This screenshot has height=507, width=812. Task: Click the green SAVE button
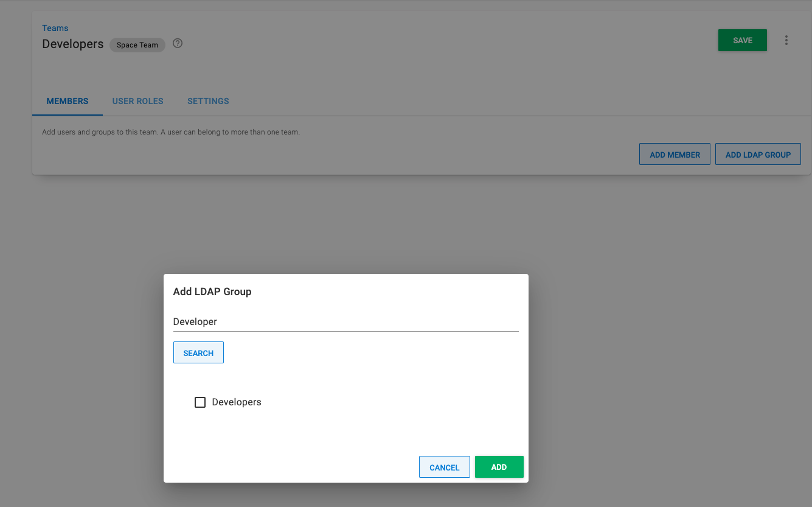tap(742, 40)
